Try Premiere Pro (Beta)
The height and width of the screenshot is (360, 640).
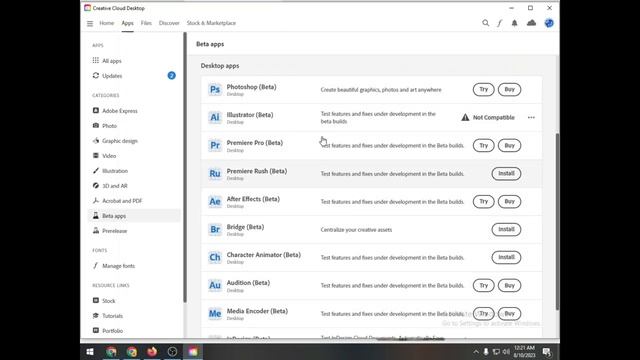pyautogui.click(x=483, y=145)
